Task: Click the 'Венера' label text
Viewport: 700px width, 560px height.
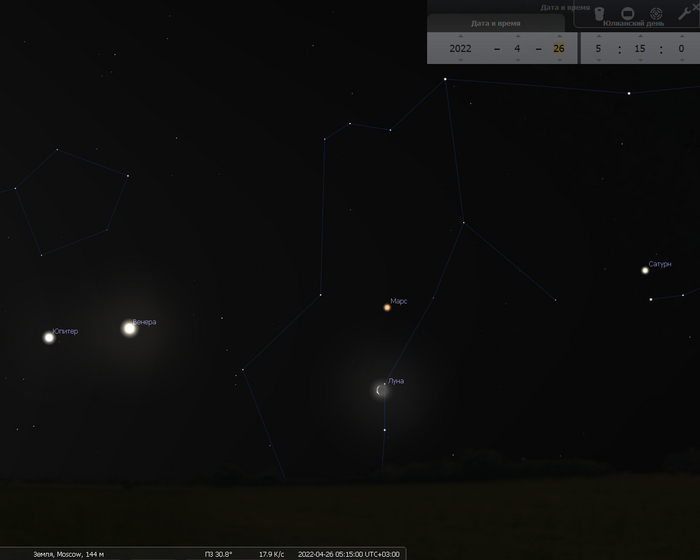Action: tap(144, 322)
